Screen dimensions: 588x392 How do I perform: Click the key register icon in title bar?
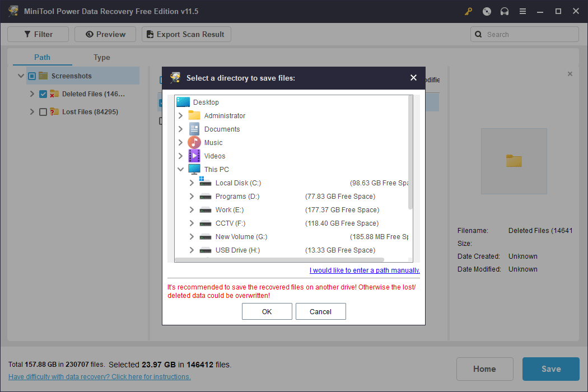(x=468, y=11)
